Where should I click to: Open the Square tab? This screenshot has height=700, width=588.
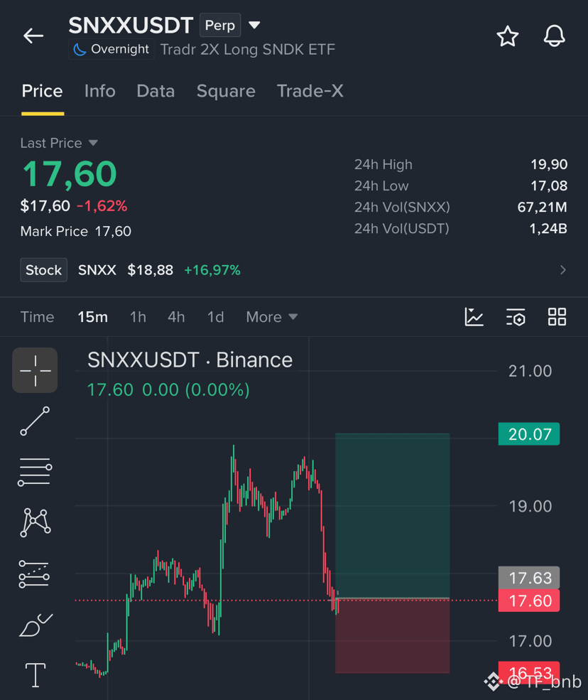click(x=226, y=91)
